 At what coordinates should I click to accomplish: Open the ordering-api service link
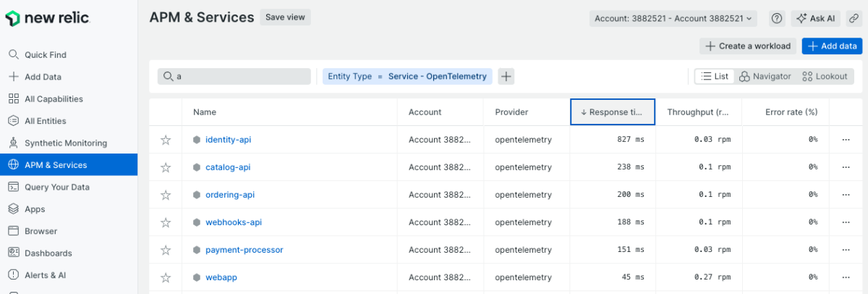229,195
